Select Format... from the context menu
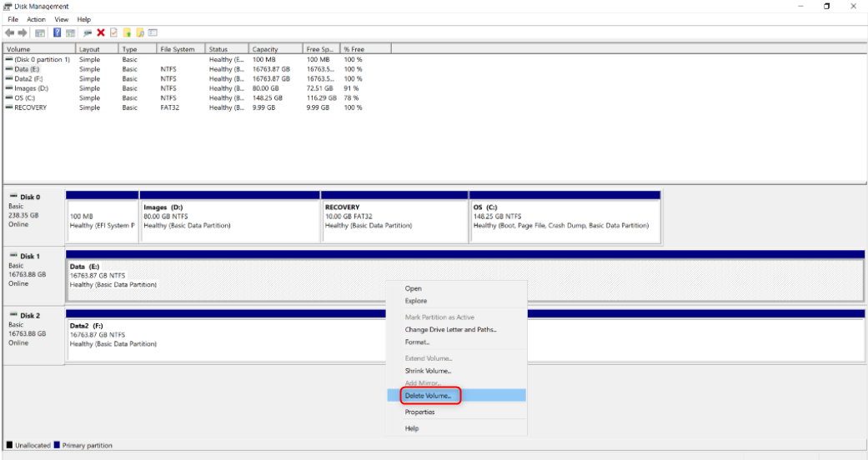The width and height of the screenshot is (868, 460). [x=417, y=342]
